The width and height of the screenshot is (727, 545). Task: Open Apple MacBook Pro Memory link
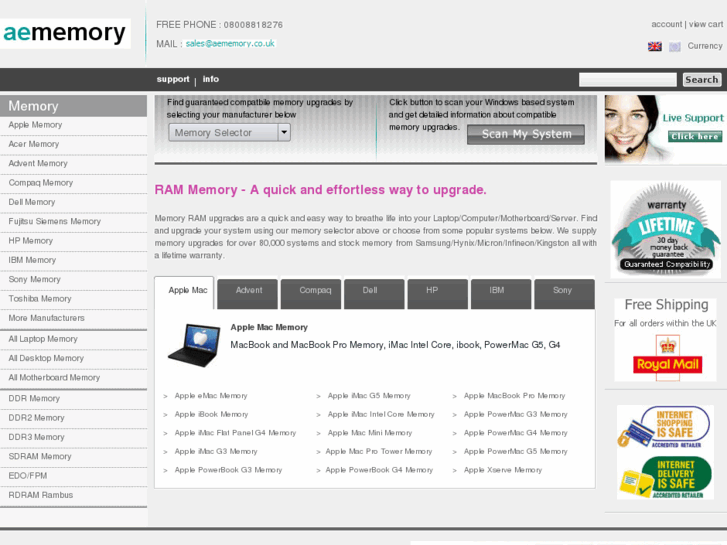coord(515,396)
